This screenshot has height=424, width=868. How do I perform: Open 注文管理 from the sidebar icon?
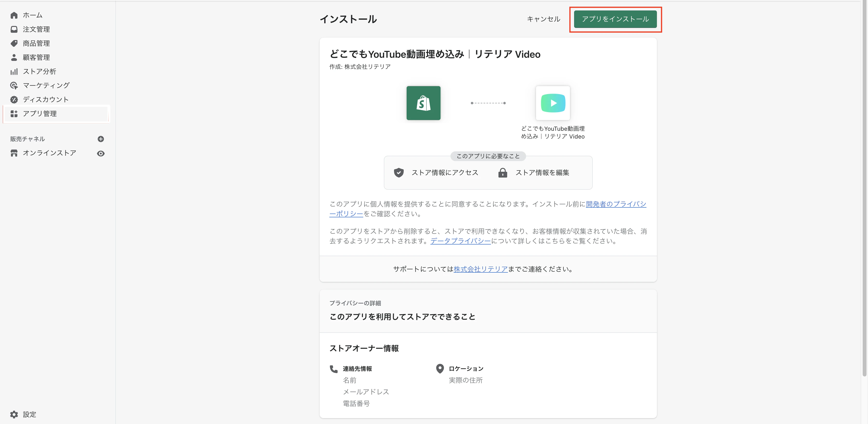pos(14,29)
